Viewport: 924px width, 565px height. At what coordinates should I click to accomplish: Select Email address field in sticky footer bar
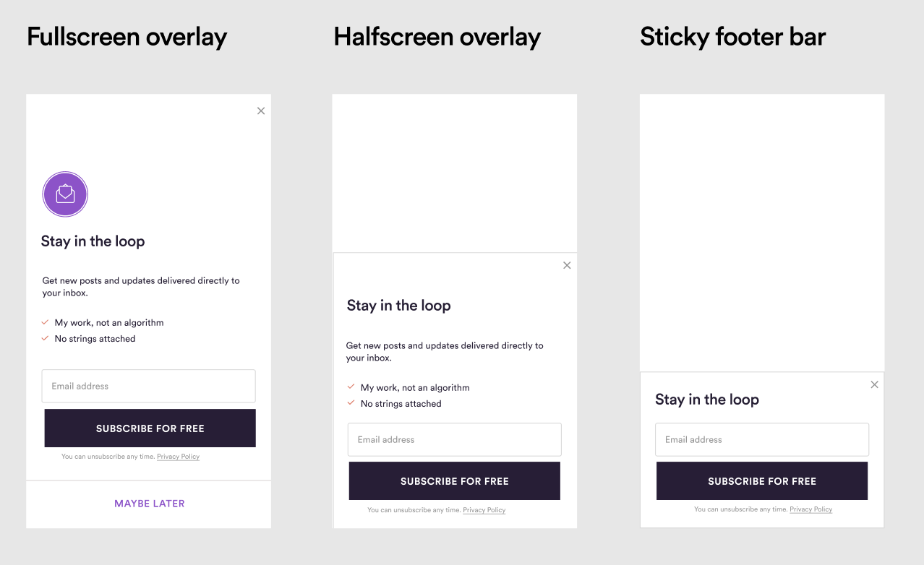click(x=762, y=439)
